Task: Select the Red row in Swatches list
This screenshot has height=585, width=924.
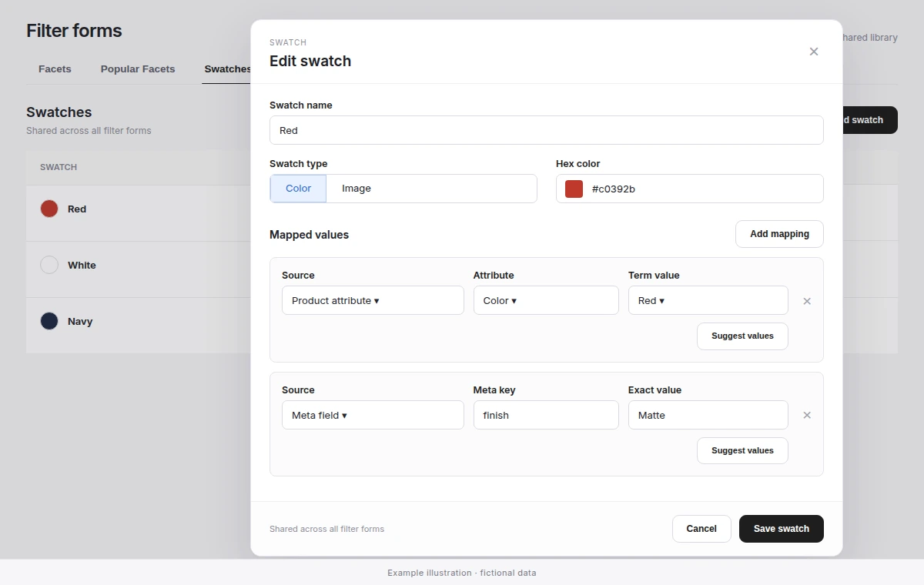Action: (x=139, y=212)
